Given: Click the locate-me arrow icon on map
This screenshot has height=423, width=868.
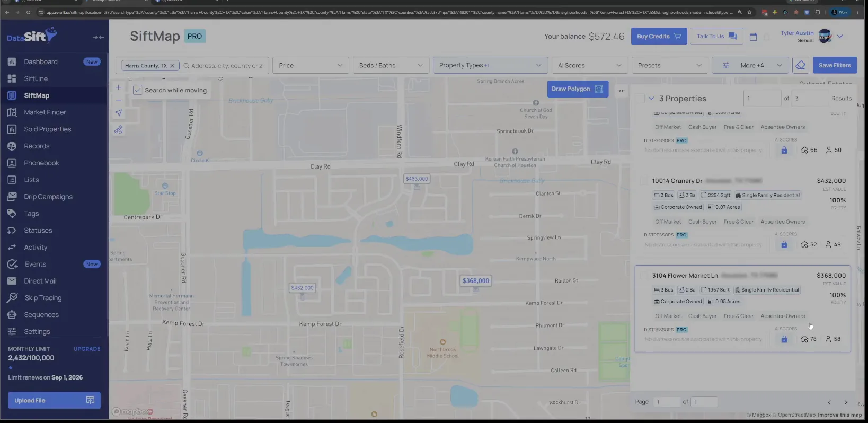Looking at the screenshot, I should point(119,112).
